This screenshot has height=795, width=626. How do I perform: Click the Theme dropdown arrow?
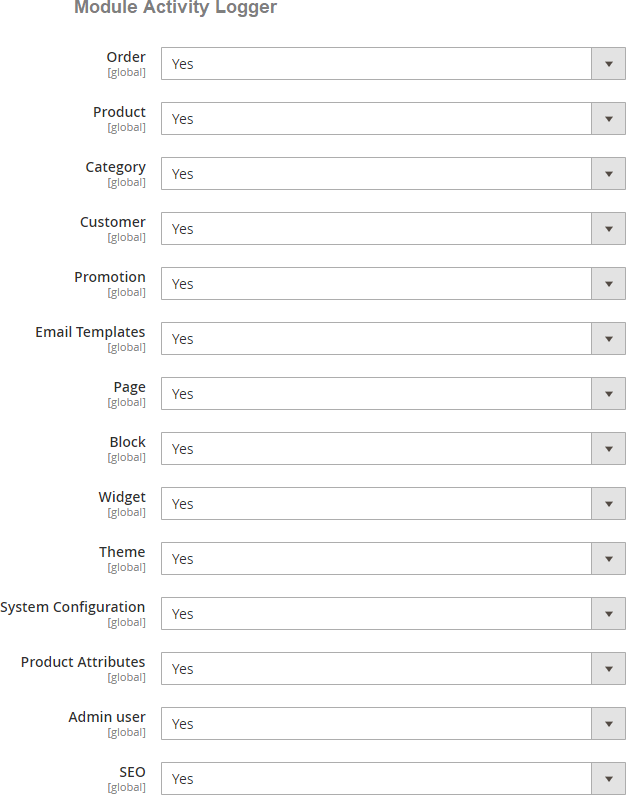click(x=608, y=559)
